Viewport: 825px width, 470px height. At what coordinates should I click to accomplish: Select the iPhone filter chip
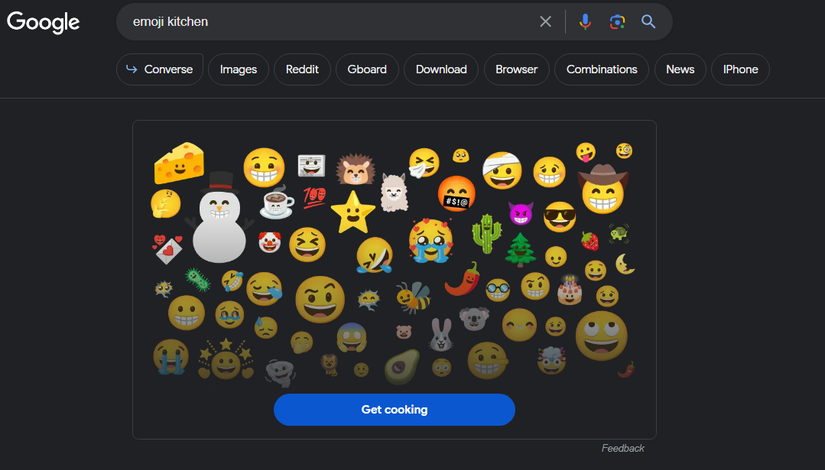click(740, 69)
